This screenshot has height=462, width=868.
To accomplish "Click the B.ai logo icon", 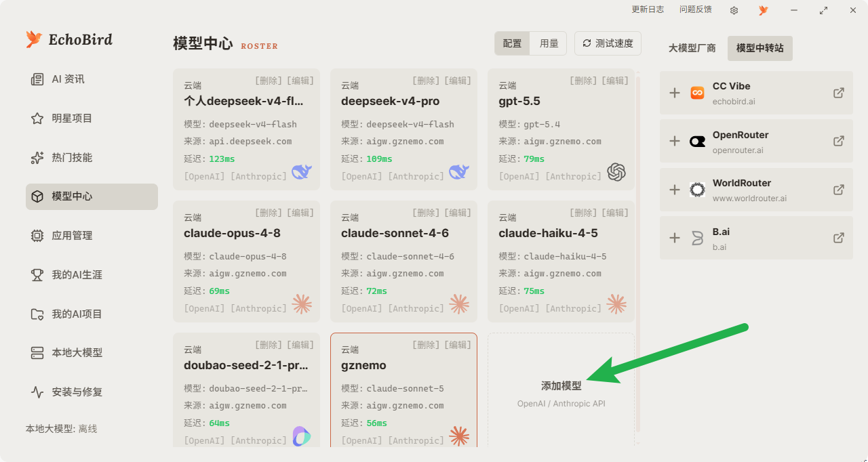I will (697, 238).
